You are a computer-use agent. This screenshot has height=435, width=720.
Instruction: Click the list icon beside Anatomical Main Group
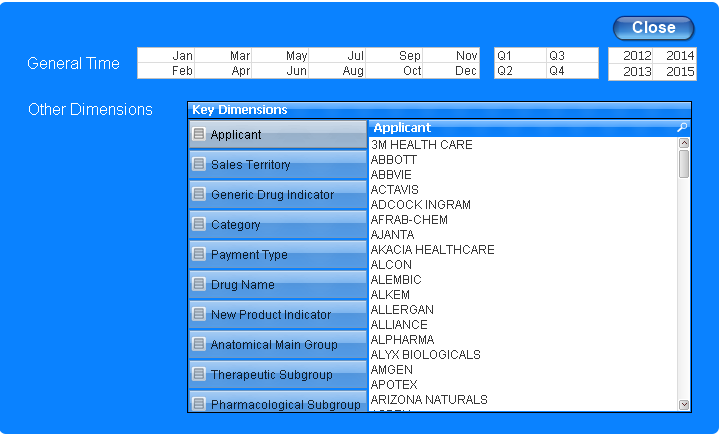pos(199,344)
